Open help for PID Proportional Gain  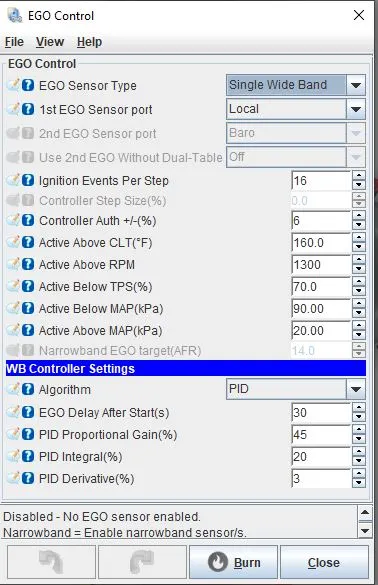click(28, 435)
